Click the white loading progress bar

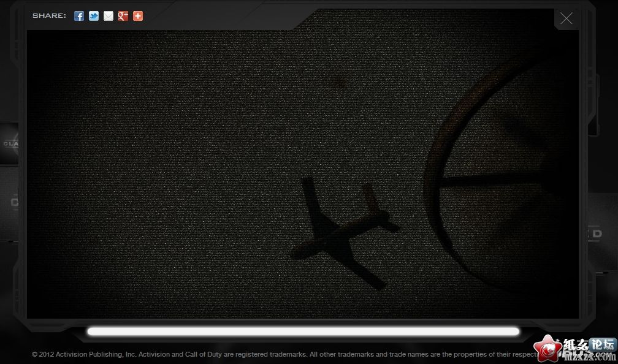(x=303, y=332)
